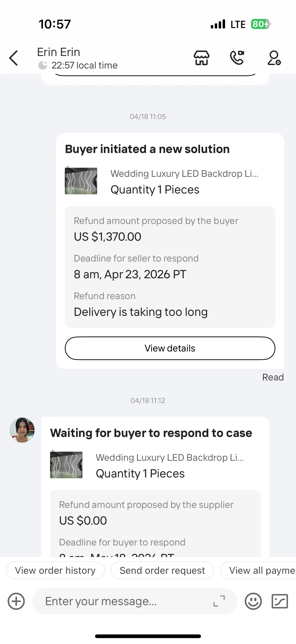The height and width of the screenshot is (644, 296).
Task: Open the LED Backdrop thumbnail in buyer card
Action: pyautogui.click(x=81, y=181)
